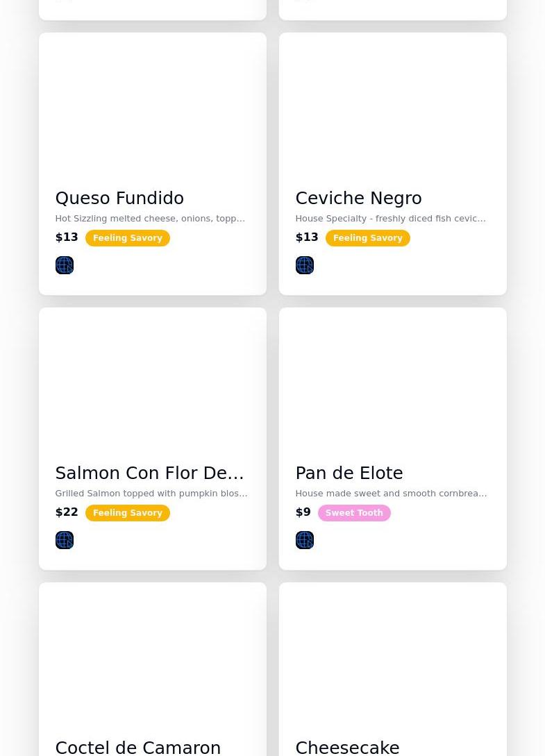This screenshot has height=756, width=545.
Task: Click the globe icon under Queso Fundido
Action: [x=64, y=265]
